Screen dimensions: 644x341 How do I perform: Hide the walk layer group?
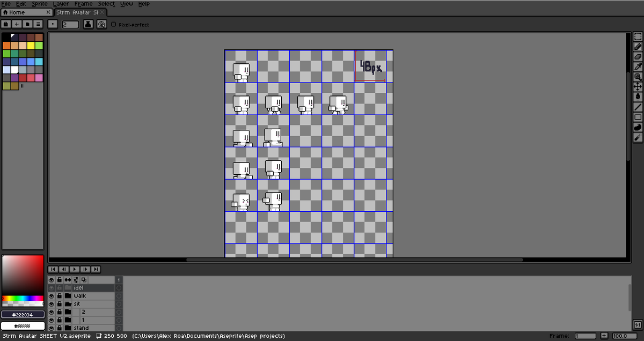pos(52,296)
